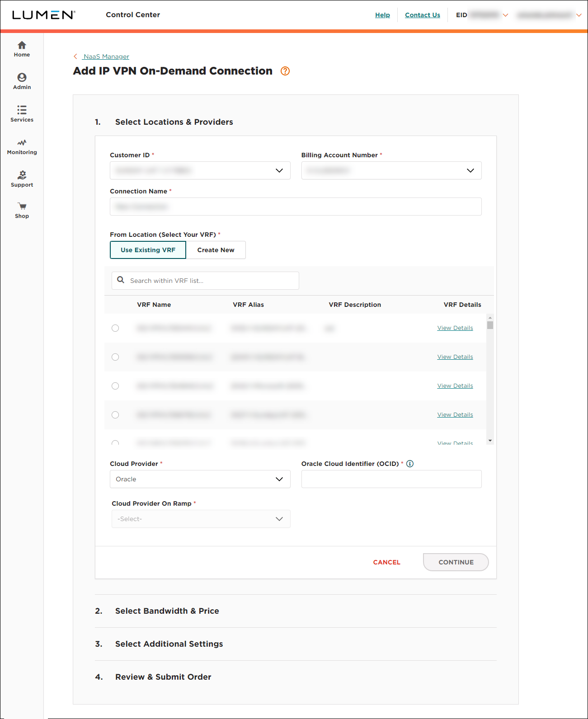
Task: Select the first VRF radio button
Action: [x=115, y=328]
